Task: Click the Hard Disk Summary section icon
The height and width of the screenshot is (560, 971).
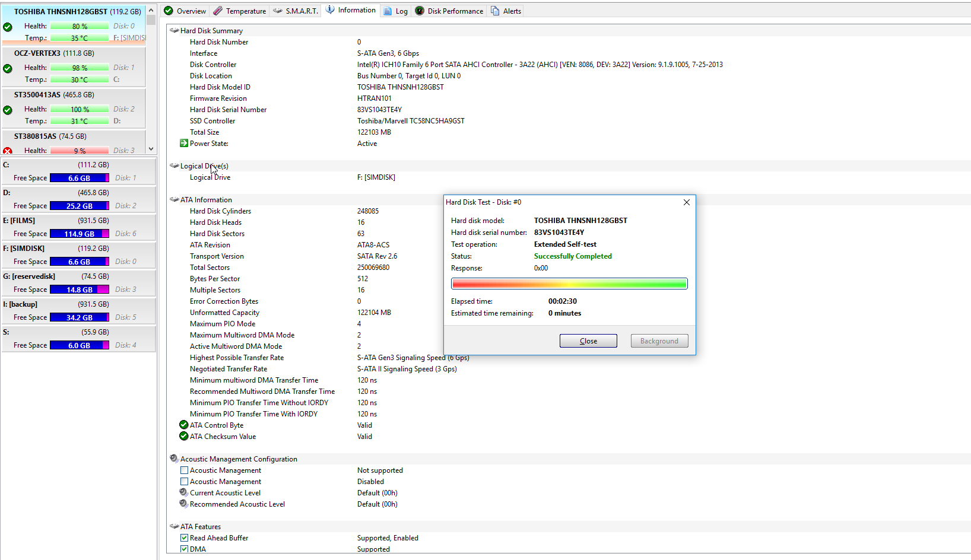Action: (x=174, y=30)
